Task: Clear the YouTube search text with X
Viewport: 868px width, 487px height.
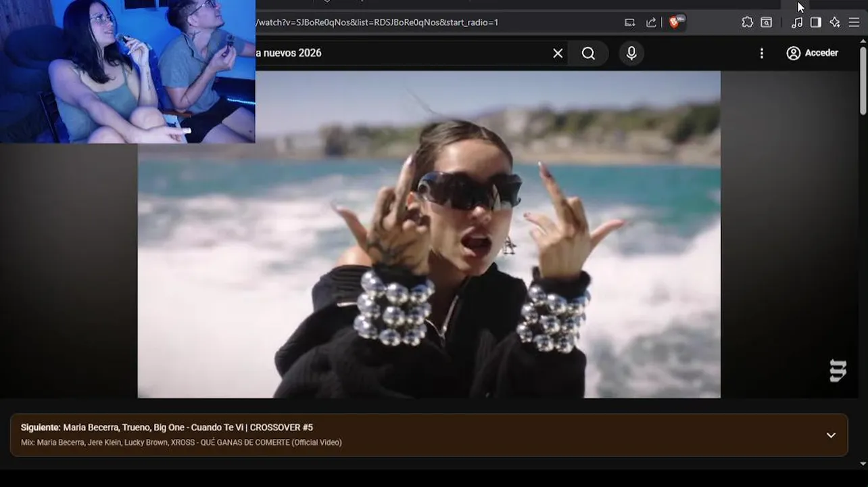Action: (x=558, y=53)
